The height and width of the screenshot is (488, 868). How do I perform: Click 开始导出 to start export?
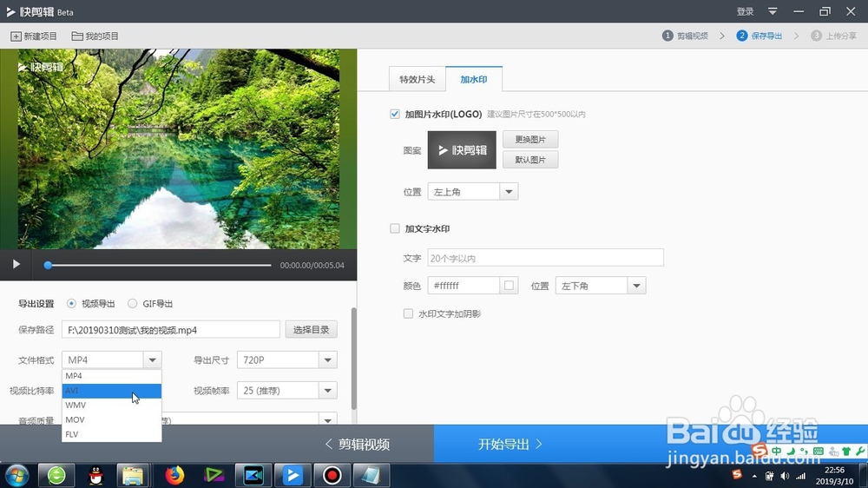(x=510, y=445)
